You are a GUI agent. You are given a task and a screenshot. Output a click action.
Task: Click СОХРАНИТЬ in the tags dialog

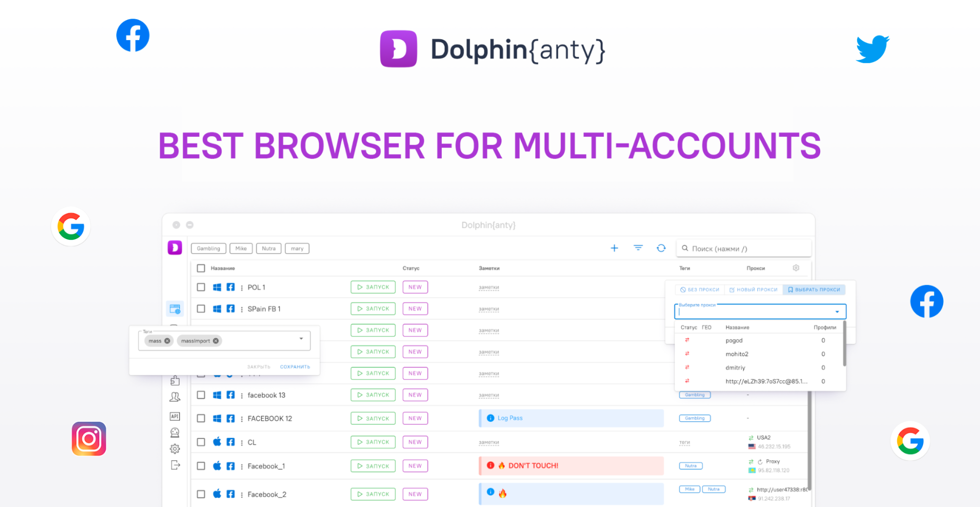295,366
